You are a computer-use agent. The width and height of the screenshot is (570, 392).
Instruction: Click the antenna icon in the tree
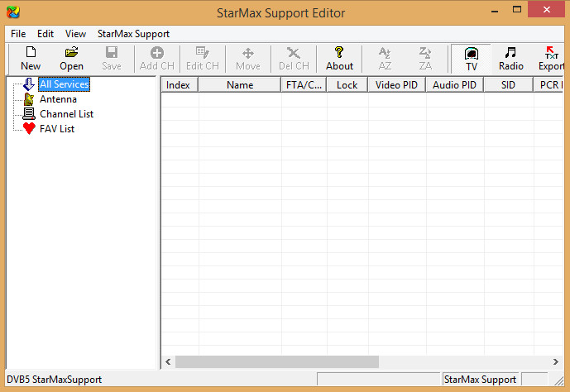(x=29, y=99)
